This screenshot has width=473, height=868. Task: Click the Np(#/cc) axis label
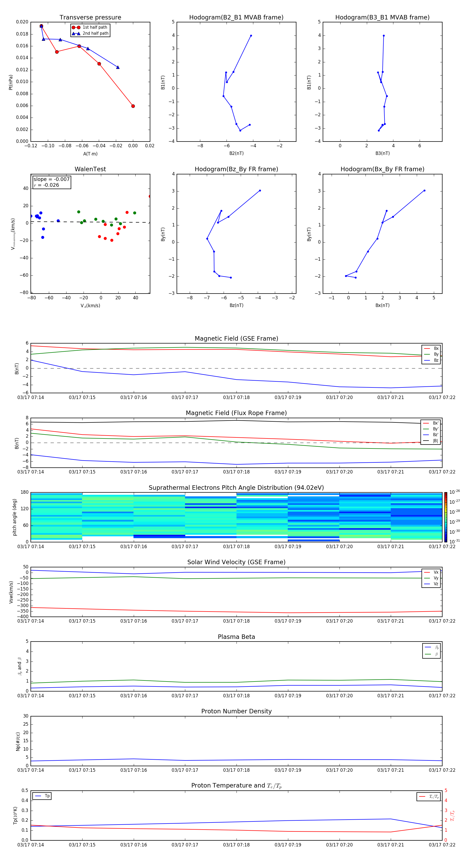click(x=18, y=741)
